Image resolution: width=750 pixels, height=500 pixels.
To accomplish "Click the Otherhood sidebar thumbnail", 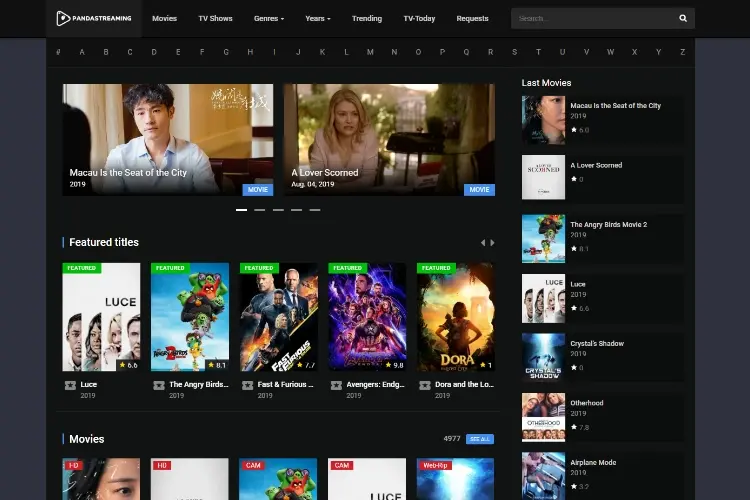I will pyautogui.click(x=543, y=417).
